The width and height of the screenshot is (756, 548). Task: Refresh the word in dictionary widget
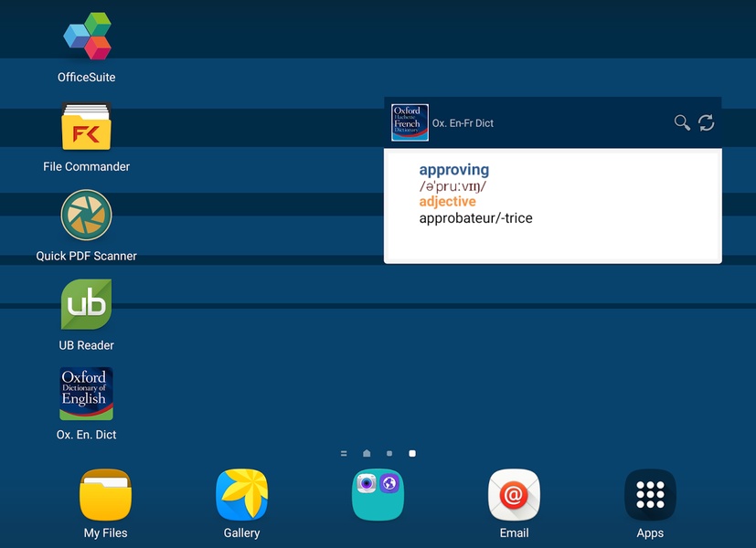[x=707, y=122]
